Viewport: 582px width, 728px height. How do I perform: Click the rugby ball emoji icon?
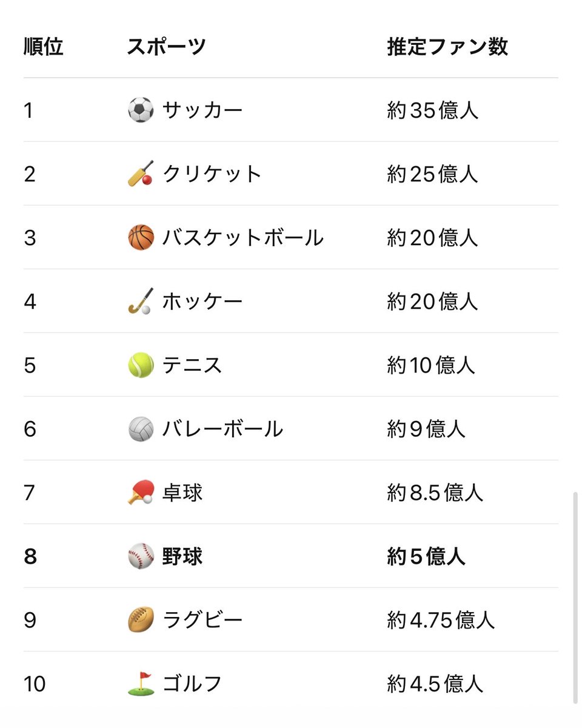click(141, 620)
